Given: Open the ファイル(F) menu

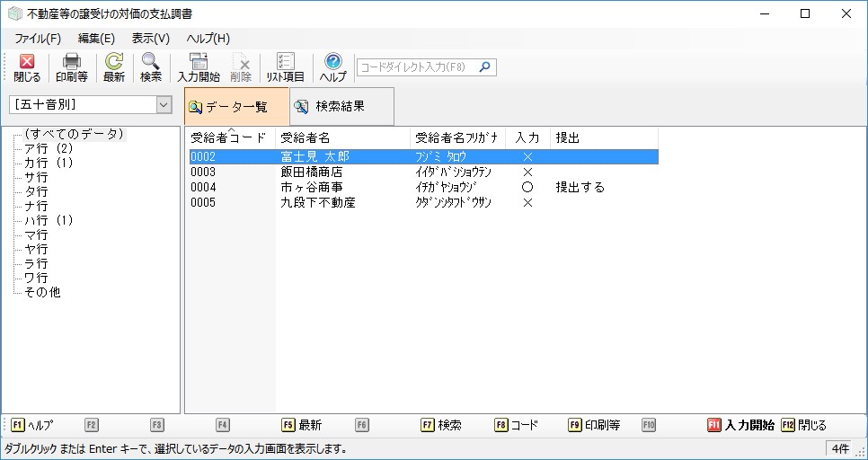Looking at the screenshot, I should [x=38, y=39].
